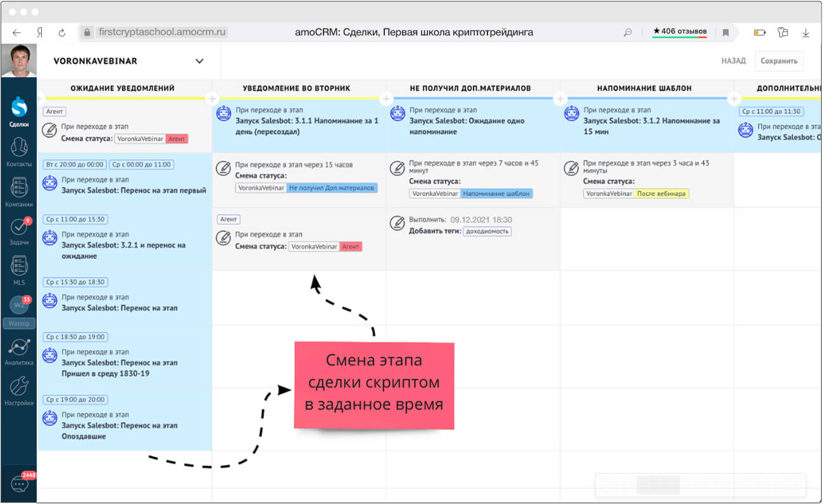Click empty trigger cell under Добавить теги card
The height and width of the screenshot is (504, 823).
click(x=473, y=298)
